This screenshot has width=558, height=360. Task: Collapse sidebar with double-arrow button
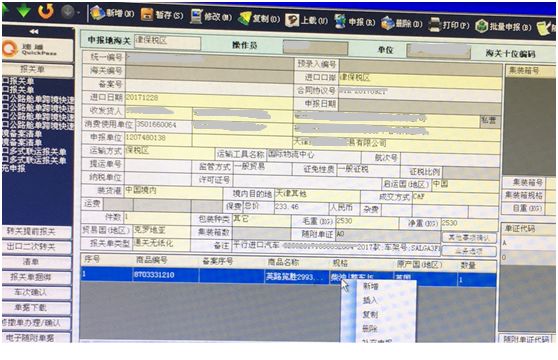[x=34, y=32]
